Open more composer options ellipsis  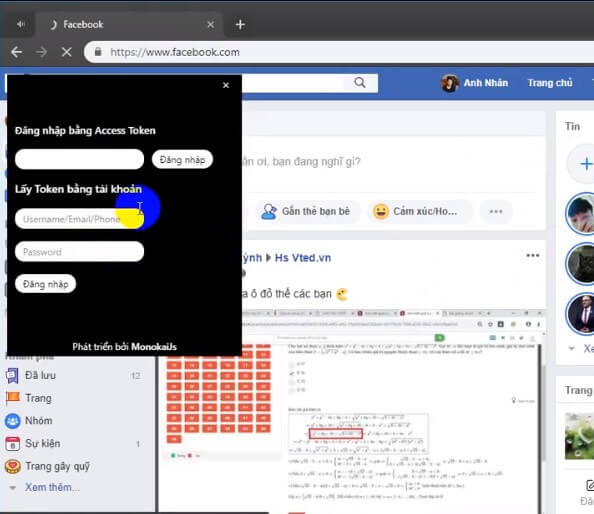pyautogui.click(x=496, y=211)
